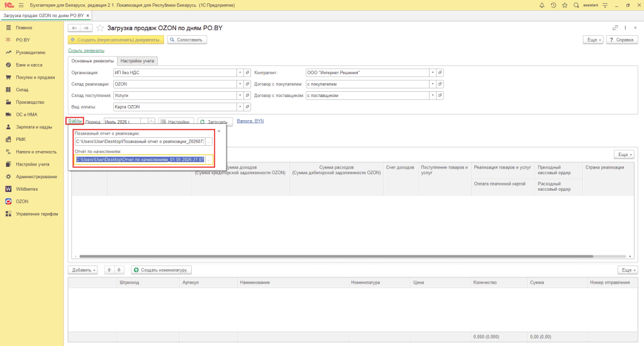The width and height of the screenshot is (644, 346).
Task: Click the Настройки button near period
Action: (x=176, y=121)
